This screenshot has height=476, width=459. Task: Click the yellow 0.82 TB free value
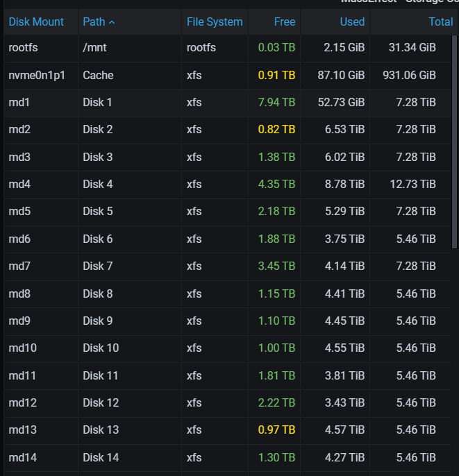pyautogui.click(x=276, y=130)
